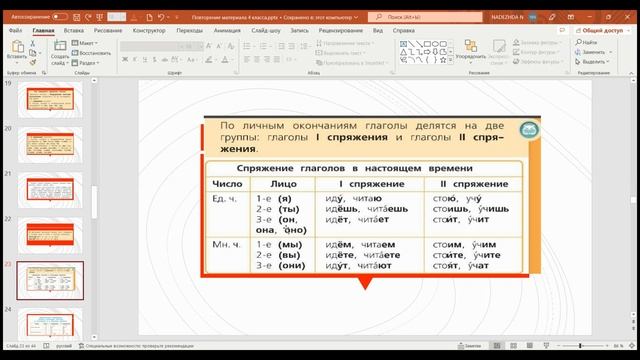Click the Восстановить reset button
Viewport: 640px width, 360px height.
click(91, 53)
